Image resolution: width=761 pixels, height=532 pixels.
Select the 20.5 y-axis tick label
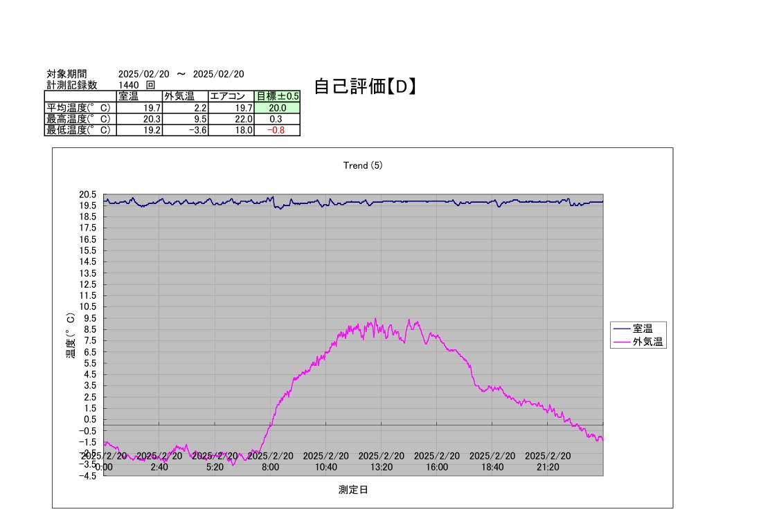coord(89,194)
